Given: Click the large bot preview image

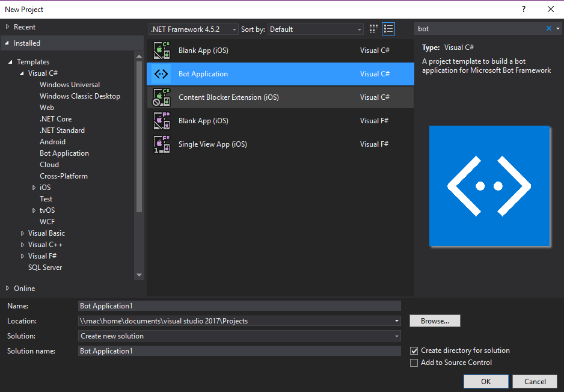Looking at the screenshot, I should [x=489, y=186].
